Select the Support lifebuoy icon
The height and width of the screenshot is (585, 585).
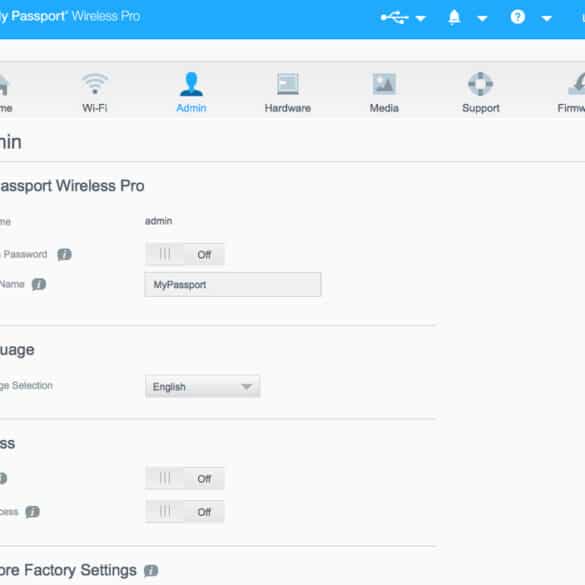481,84
